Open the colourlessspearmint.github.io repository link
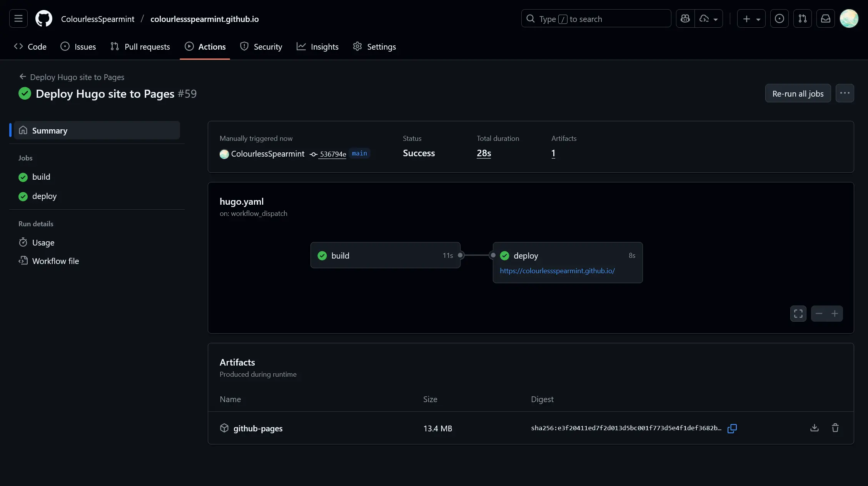 tap(204, 19)
